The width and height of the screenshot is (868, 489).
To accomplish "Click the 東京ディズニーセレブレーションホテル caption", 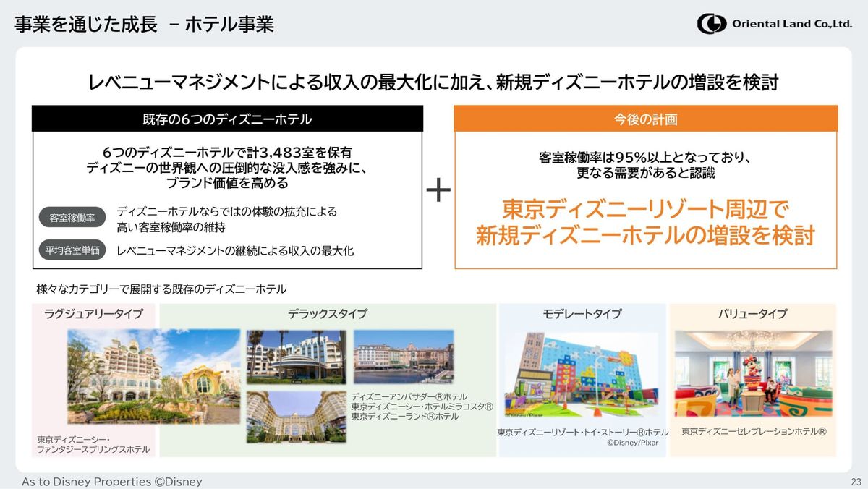I will pyautogui.click(x=754, y=432).
